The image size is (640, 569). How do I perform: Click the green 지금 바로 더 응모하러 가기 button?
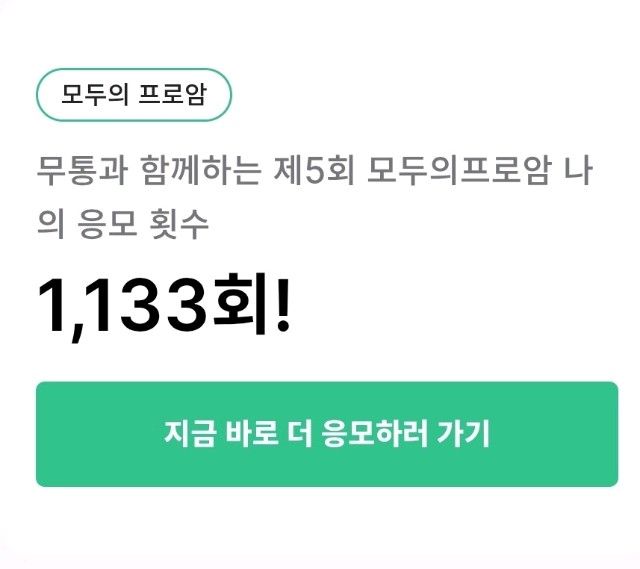coord(327,434)
